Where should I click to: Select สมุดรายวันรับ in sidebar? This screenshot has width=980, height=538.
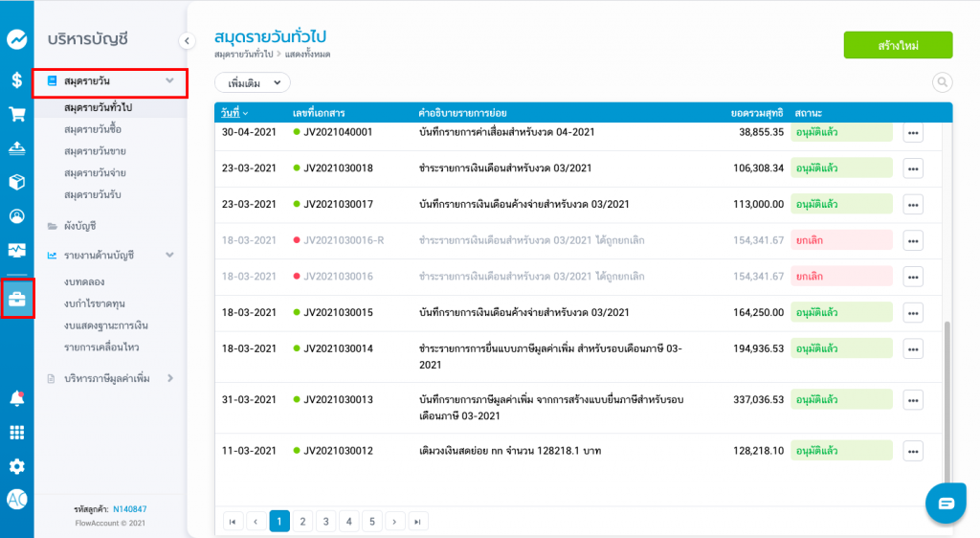[93, 195]
